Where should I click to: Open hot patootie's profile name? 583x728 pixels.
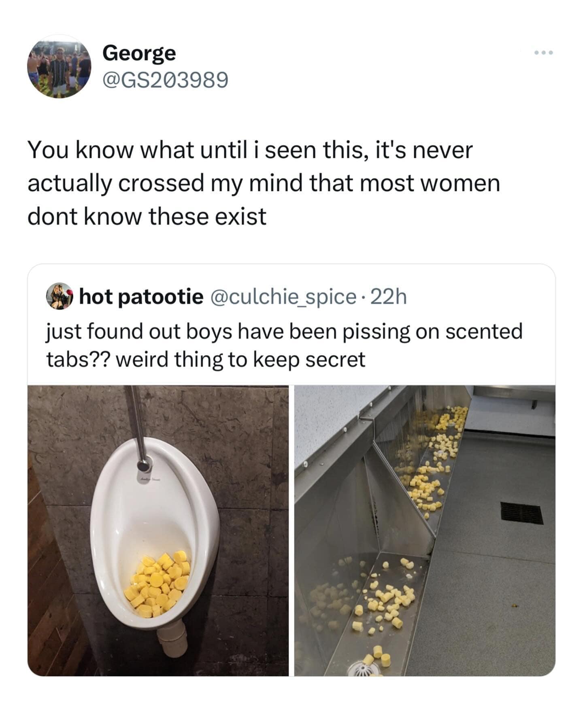(x=141, y=297)
